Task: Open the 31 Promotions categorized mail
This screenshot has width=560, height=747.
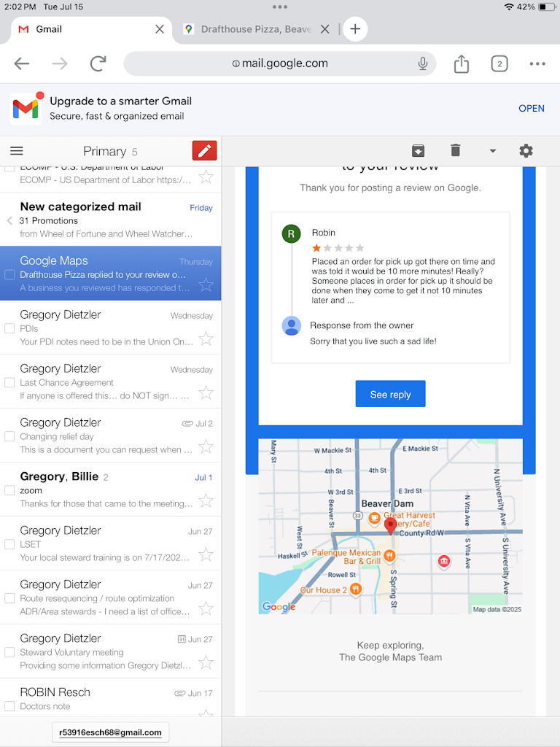Action: [x=111, y=220]
